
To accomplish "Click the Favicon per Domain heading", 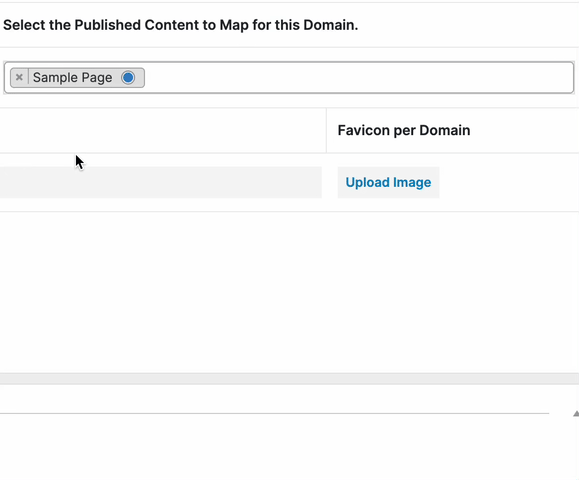I will tap(404, 130).
